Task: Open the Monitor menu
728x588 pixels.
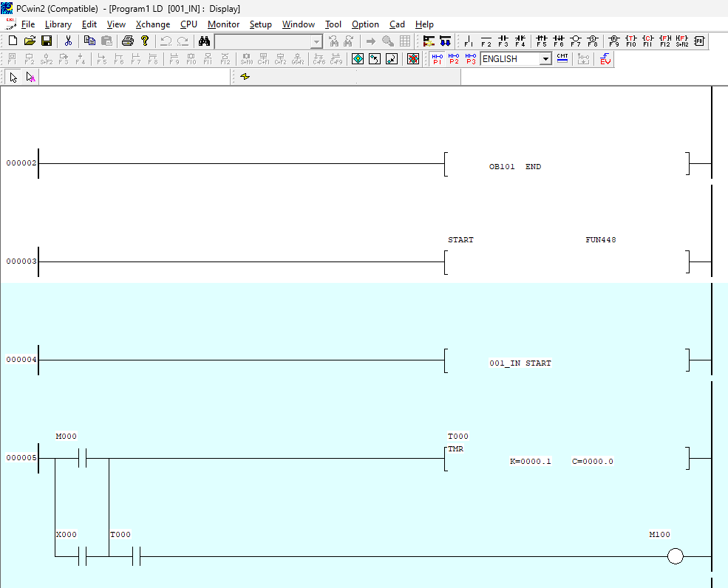Action: 223,24
